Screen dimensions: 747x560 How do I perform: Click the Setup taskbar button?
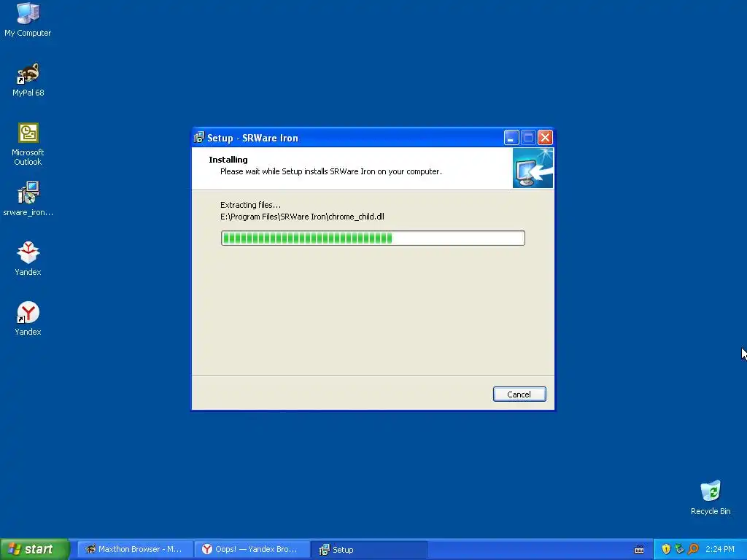click(369, 549)
